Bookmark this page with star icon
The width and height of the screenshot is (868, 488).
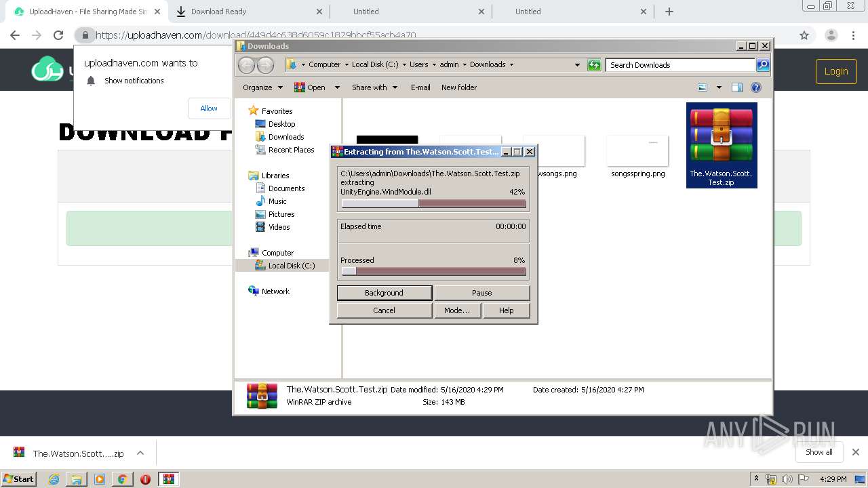click(x=804, y=35)
